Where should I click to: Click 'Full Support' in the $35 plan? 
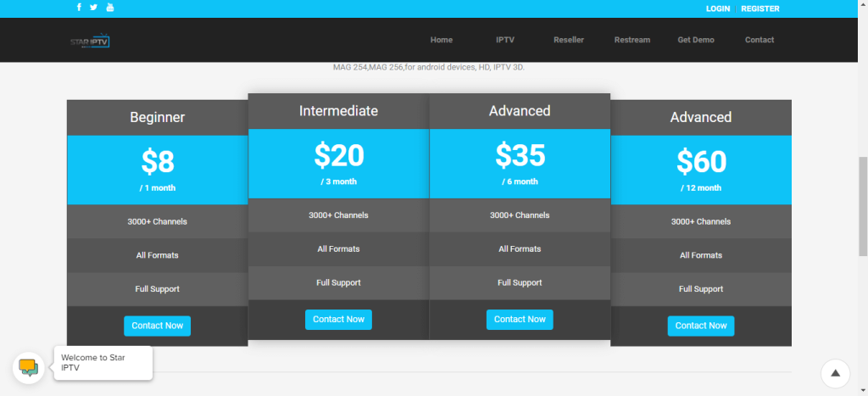[520, 283]
